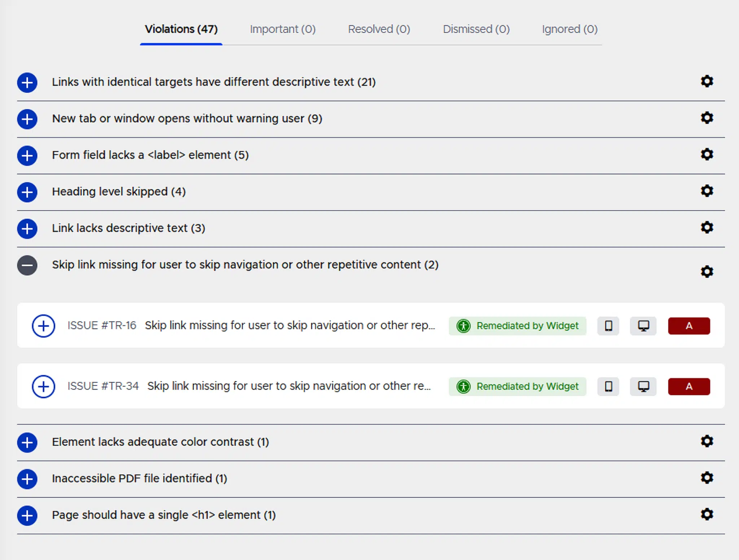Click the settings gear on Skip link missing row
Viewport: 739px width, 560px height.
coord(707,272)
